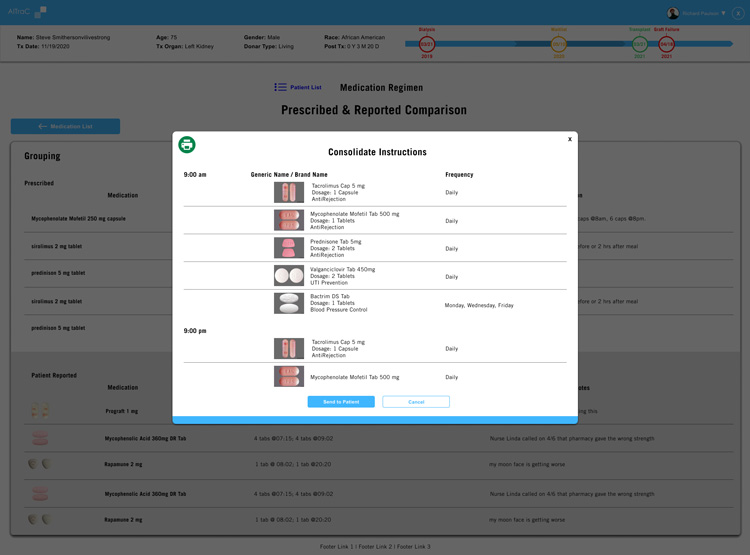Screen dimensions: 750x555
Task: Click the 'Bactrim DS Tab' medication text
Action: click(x=330, y=296)
